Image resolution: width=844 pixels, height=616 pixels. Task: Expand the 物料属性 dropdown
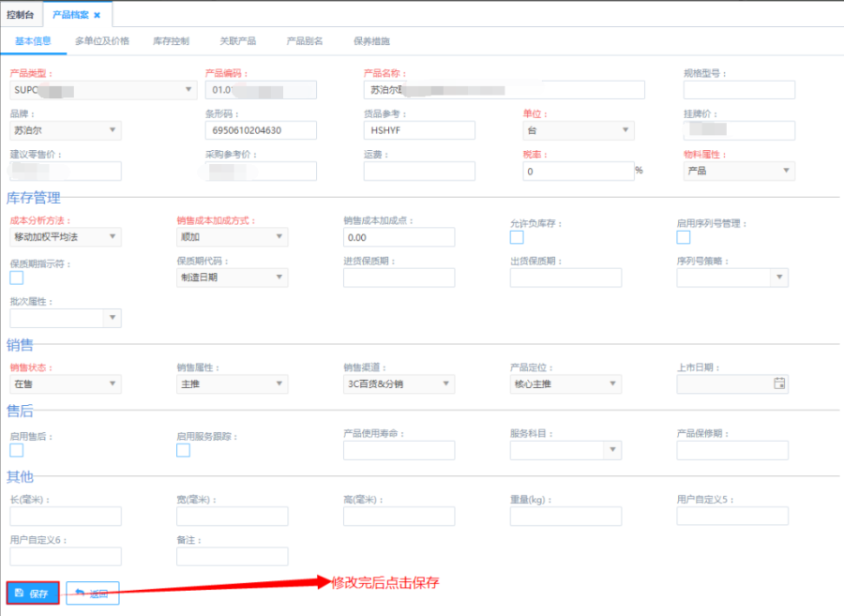click(739, 171)
